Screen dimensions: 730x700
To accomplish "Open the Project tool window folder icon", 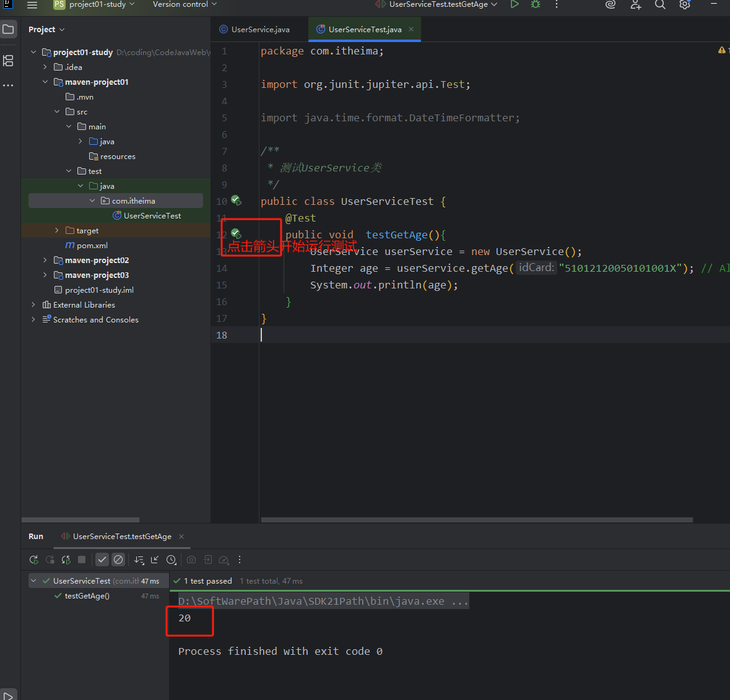I will click(x=9, y=29).
